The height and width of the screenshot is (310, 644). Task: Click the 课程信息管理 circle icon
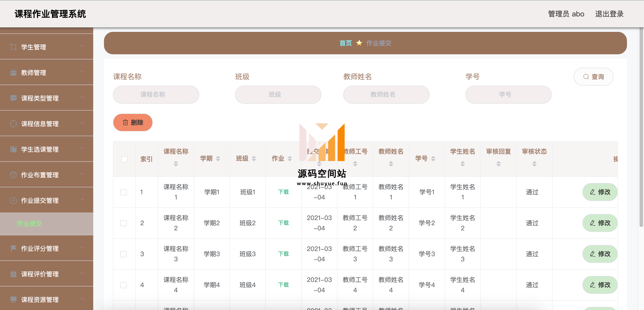tap(13, 124)
